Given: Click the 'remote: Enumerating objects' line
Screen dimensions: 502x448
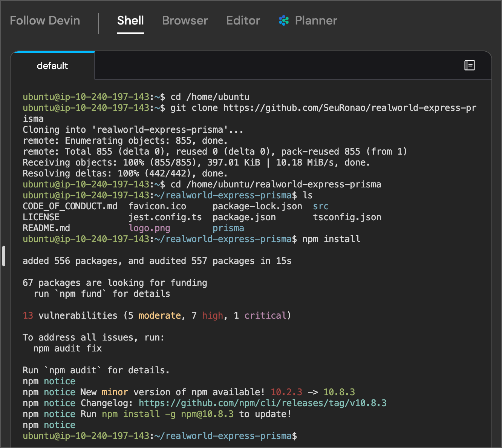Looking at the screenshot, I should tap(125, 141).
